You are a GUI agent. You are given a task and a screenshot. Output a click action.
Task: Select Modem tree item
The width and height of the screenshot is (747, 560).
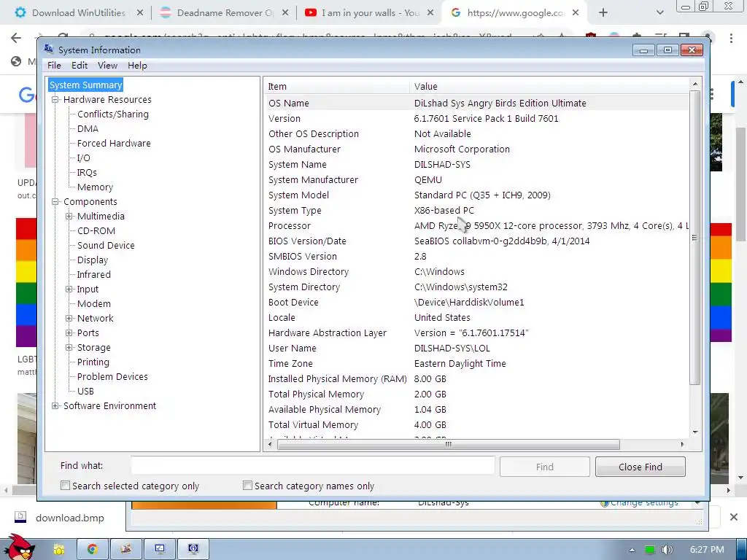coord(94,304)
